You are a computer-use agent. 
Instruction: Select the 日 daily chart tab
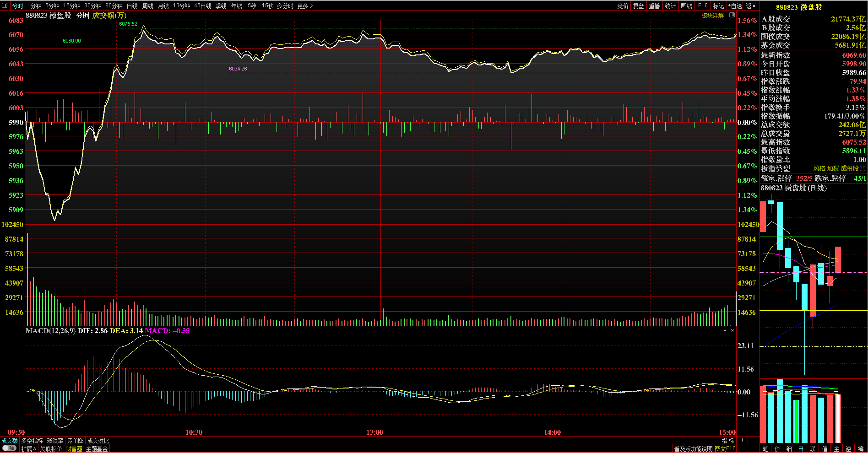(801, 449)
